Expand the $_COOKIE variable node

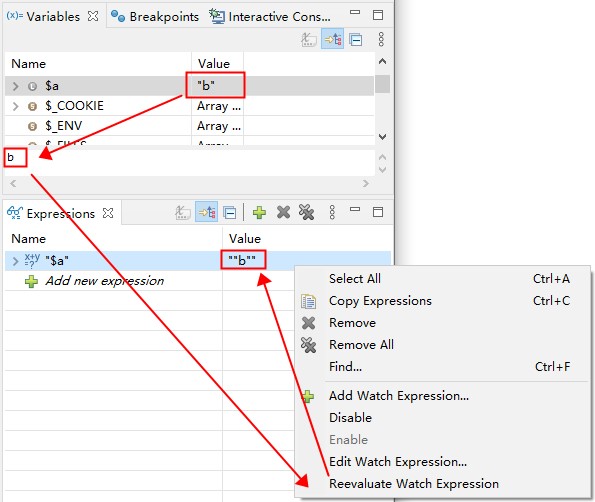(15, 106)
